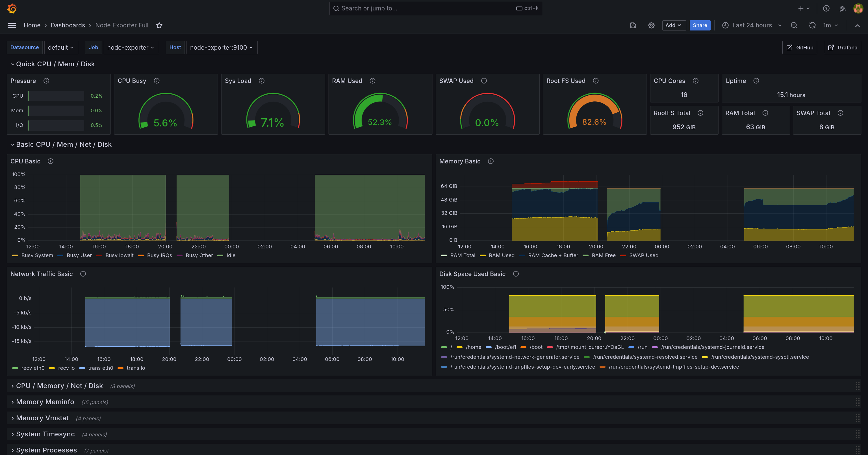
Task: Show info for the Root FS Used panel
Action: 596,81
